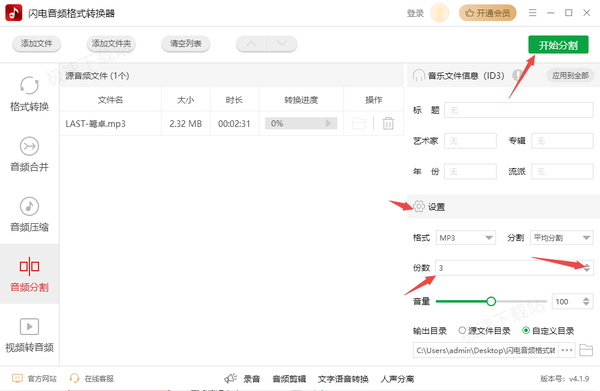Open the 文字语音转换 text to speech tool
The height and width of the screenshot is (391, 600).
pyautogui.click(x=343, y=379)
